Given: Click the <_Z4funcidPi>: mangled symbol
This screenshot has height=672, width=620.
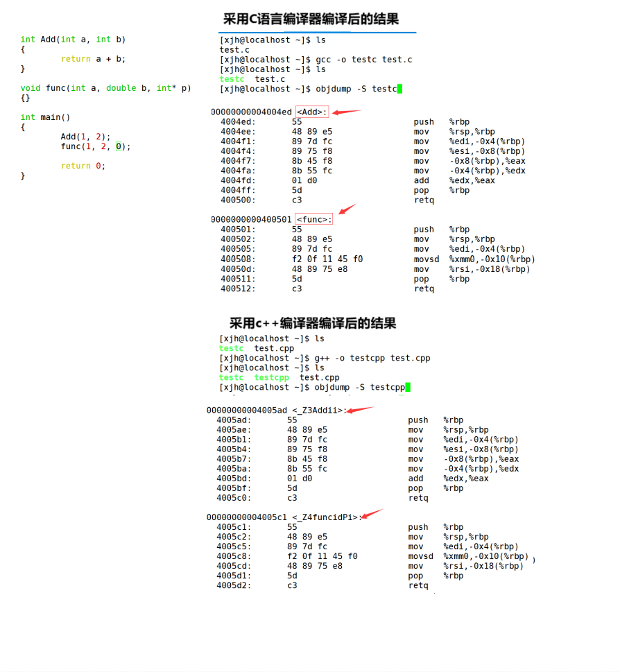Looking at the screenshot, I should [327, 517].
